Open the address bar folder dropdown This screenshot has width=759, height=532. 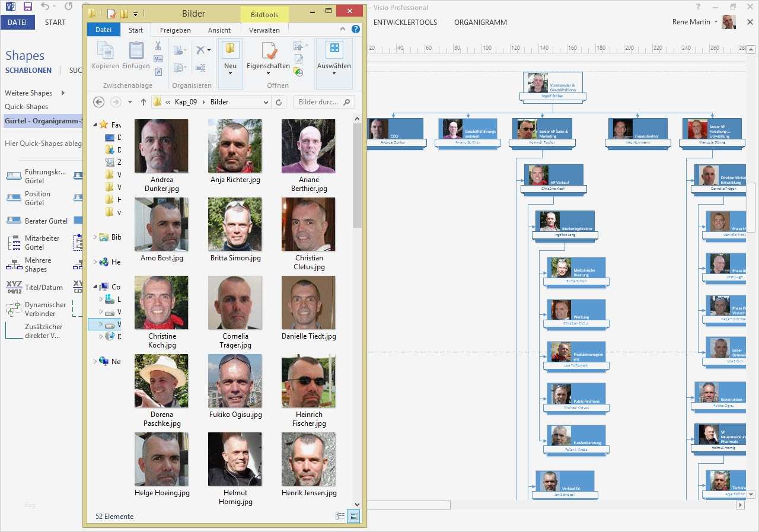266,101
